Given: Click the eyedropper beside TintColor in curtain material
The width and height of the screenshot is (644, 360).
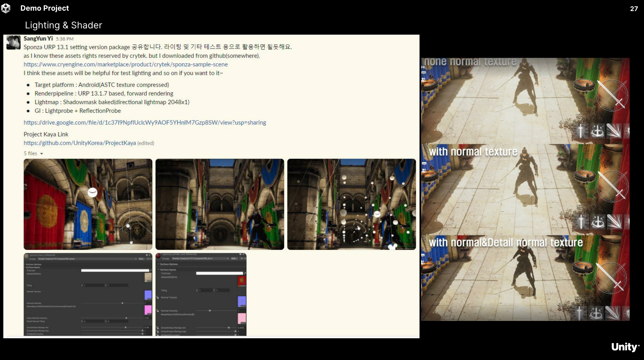Looking at the screenshot, I should pyautogui.click(x=245, y=273).
